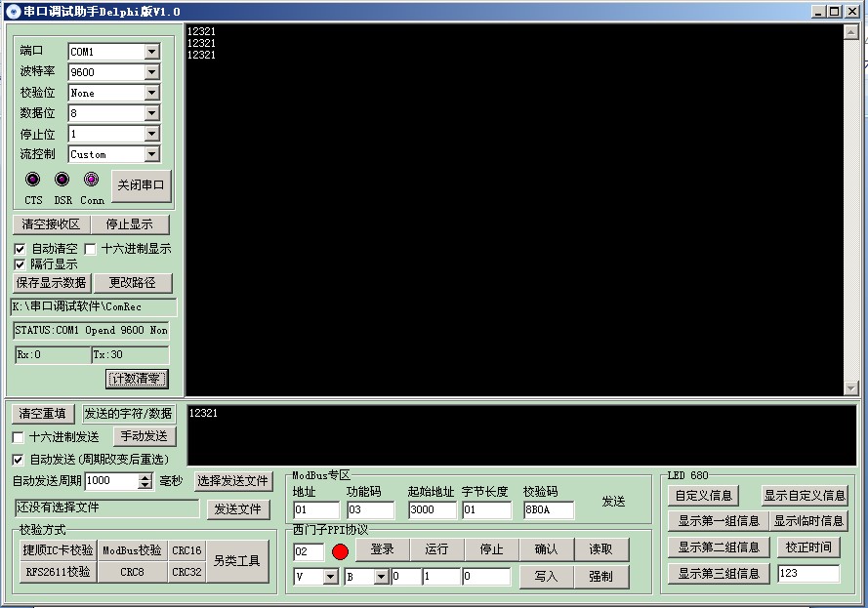Open the 流控制 Custom dropdown

point(152,154)
